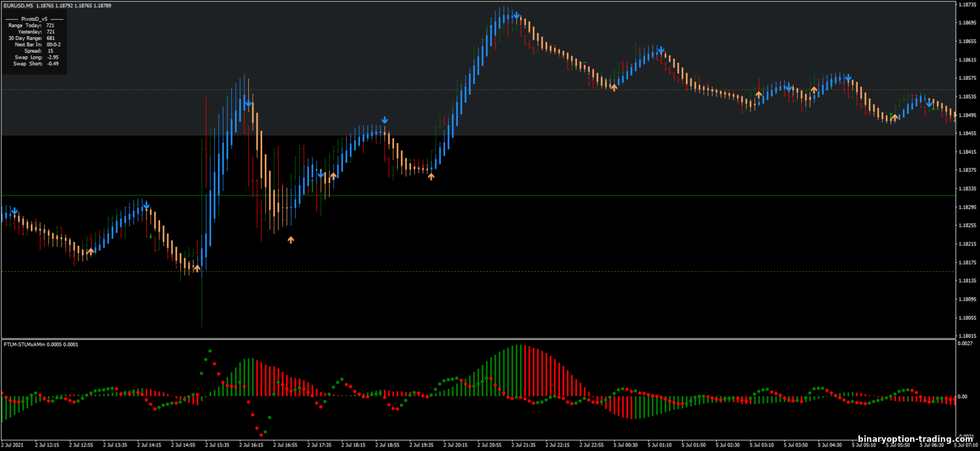Click the '2 Jul 12:55' time label
Viewport: 980px width, 451px height.
tap(82, 445)
